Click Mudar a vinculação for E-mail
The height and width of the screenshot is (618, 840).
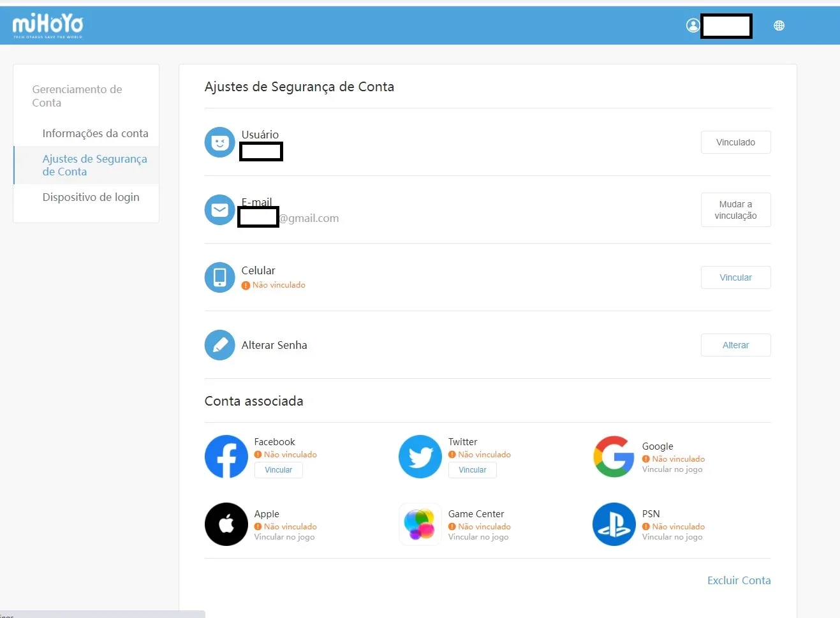(x=735, y=210)
